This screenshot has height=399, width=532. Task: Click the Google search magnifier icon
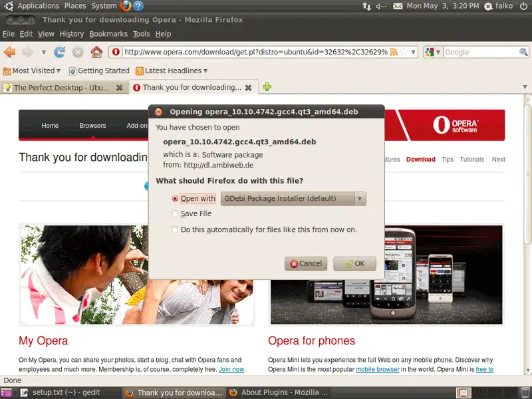tap(523, 52)
